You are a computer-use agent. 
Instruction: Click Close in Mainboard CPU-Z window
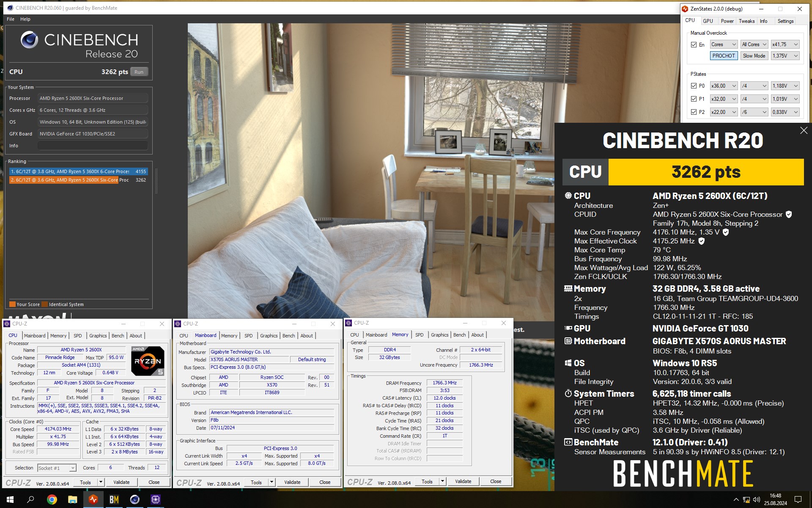pos(325,482)
